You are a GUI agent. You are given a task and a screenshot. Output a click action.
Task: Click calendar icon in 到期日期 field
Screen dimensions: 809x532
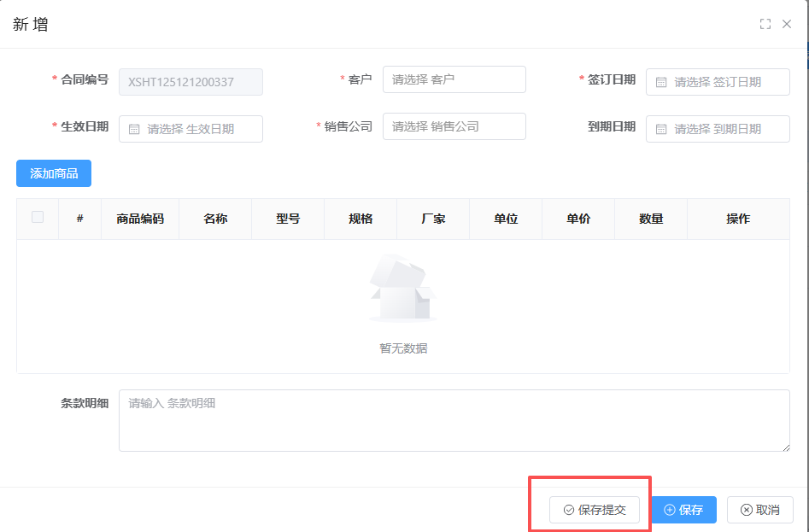pyautogui.click(x=661, y=129)
